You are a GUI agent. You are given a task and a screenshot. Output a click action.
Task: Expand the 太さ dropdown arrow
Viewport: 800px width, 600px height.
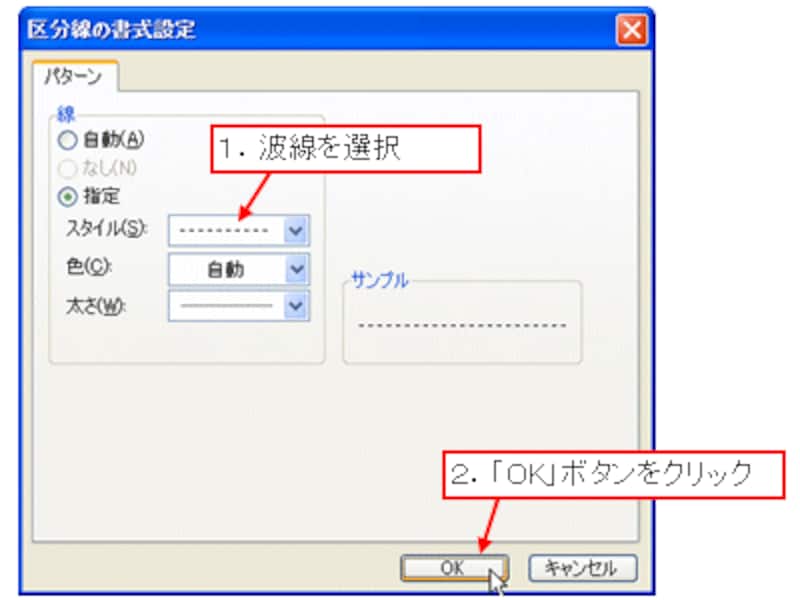(296, 306)
